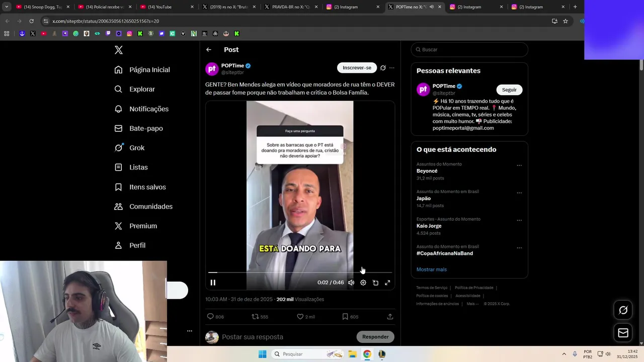Click the Postar sua resposta field
The width and height of the screenshot is (644, 362).
pos(287,337)
